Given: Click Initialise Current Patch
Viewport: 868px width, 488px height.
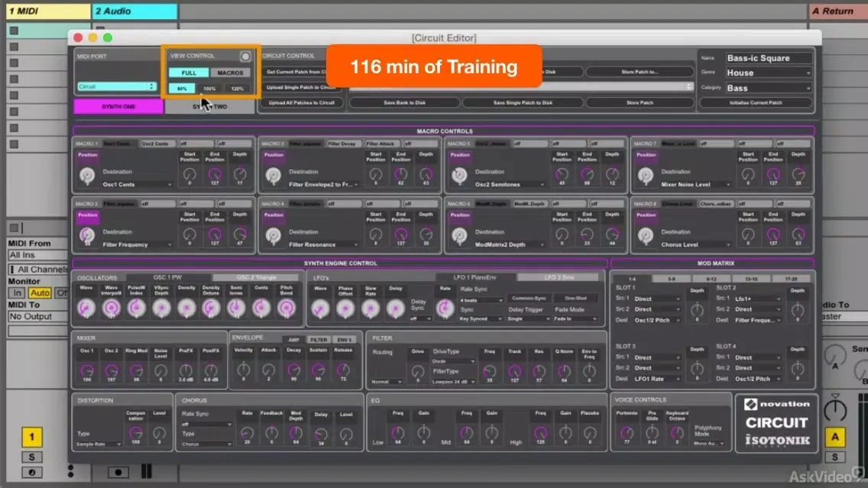Looking at the screenshot, I should tap(756, 103).
